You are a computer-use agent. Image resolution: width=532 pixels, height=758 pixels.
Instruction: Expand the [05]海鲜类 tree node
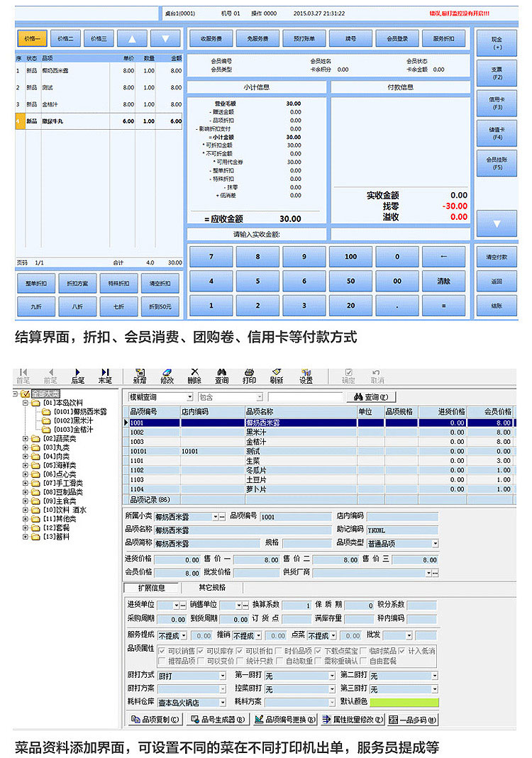[25, 465]
